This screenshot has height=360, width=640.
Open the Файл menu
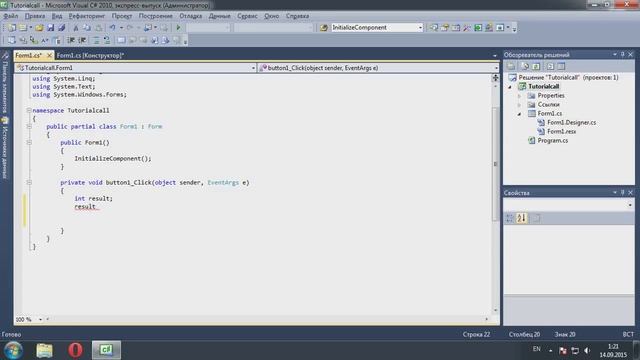11,16
